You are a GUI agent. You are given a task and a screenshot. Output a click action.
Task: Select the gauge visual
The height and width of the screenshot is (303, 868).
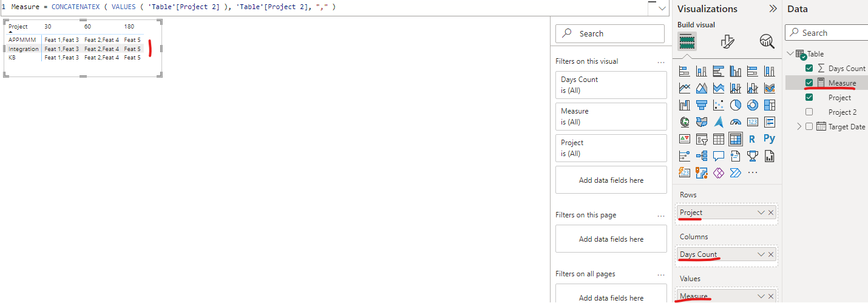click(x=736, y=122)
